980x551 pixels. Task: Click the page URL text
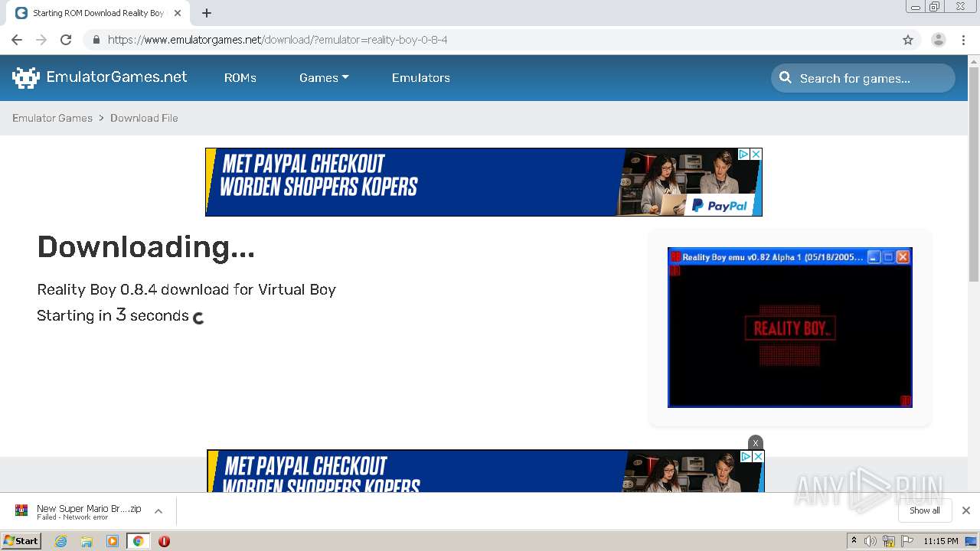[277, 40]
